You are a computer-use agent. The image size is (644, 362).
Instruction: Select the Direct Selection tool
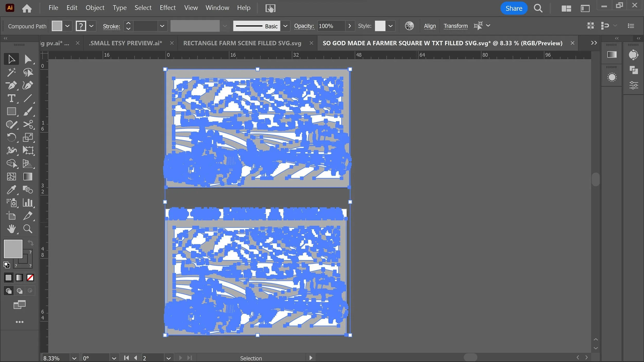pos(28,59)
